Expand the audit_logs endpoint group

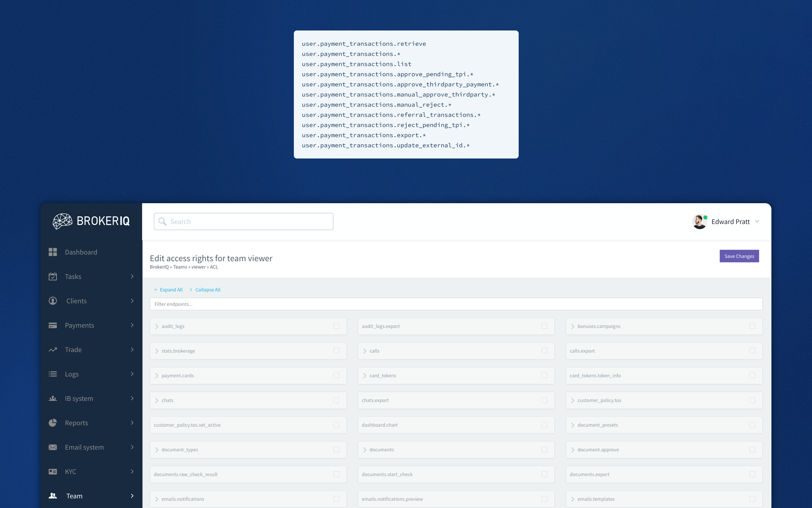pos(157,326)
